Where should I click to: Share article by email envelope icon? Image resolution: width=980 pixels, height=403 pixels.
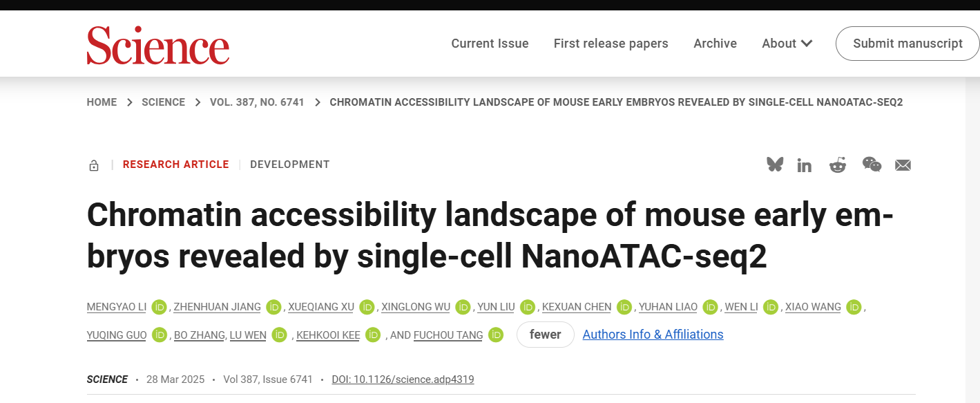(903, 165)
